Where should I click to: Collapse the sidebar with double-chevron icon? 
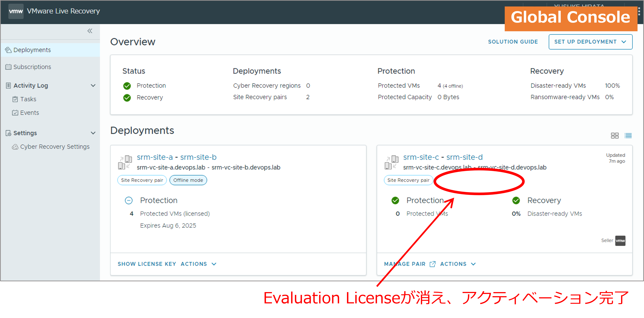click(90, 31)
